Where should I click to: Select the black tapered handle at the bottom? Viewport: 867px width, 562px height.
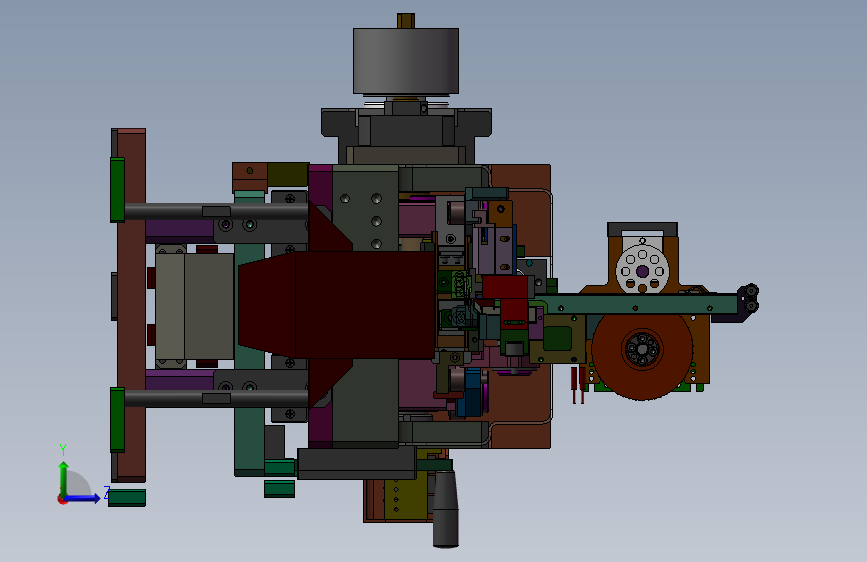pyautogui.click(x=446, y=509)
